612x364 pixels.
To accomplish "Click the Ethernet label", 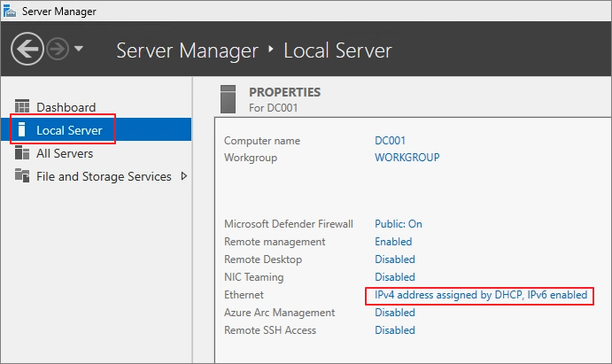I will tap(244, 295).
